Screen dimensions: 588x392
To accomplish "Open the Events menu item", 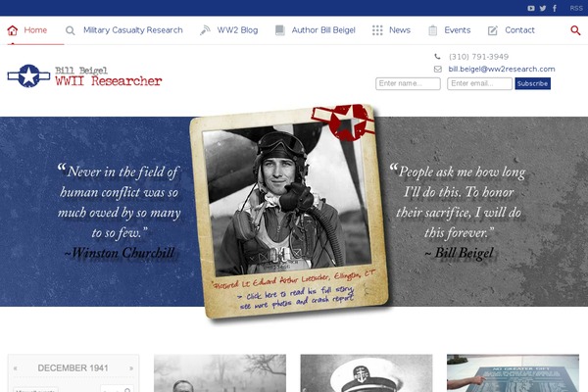I will point(457,30).
